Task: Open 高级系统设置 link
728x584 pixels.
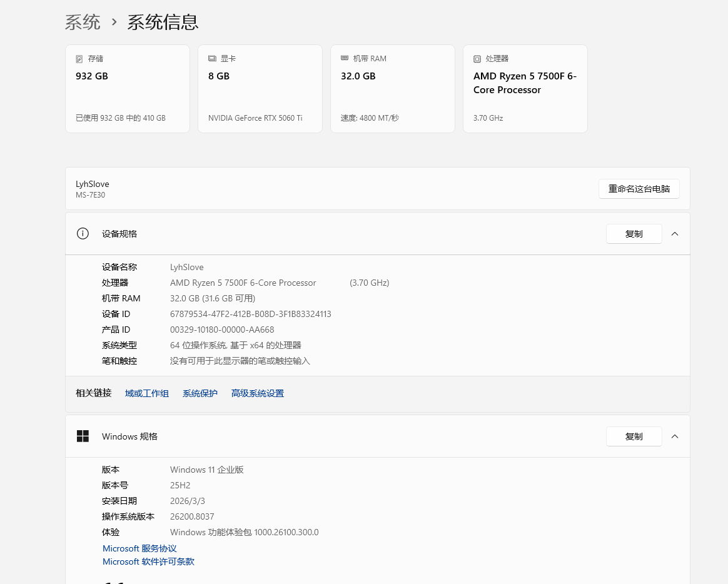Action: pyautogui.click(x=258, y=393)
